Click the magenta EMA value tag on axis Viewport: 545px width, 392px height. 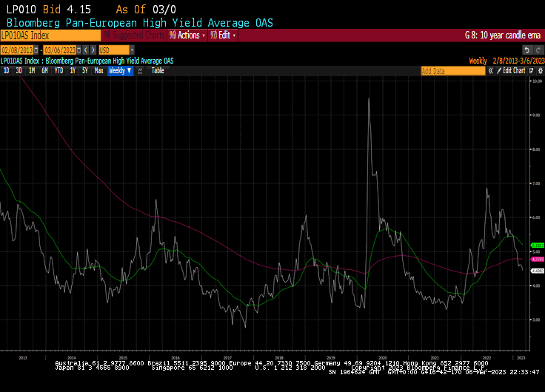click(538, 260)
